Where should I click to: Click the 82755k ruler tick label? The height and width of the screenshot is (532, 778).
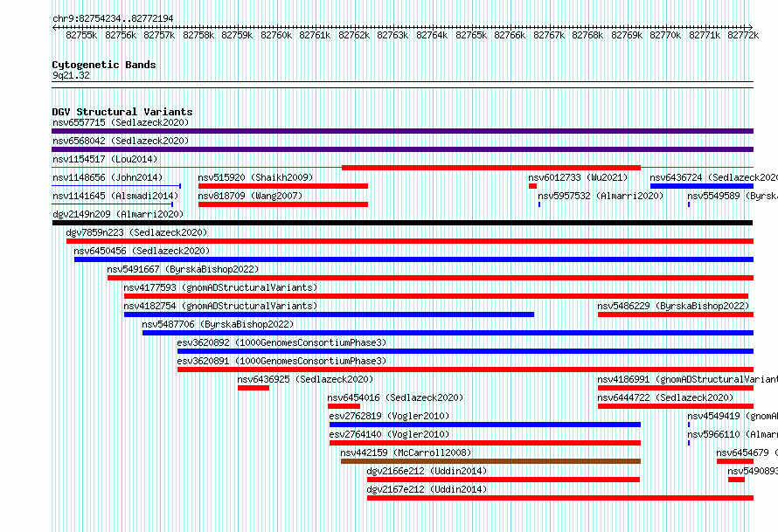click(x=81, y=35)
